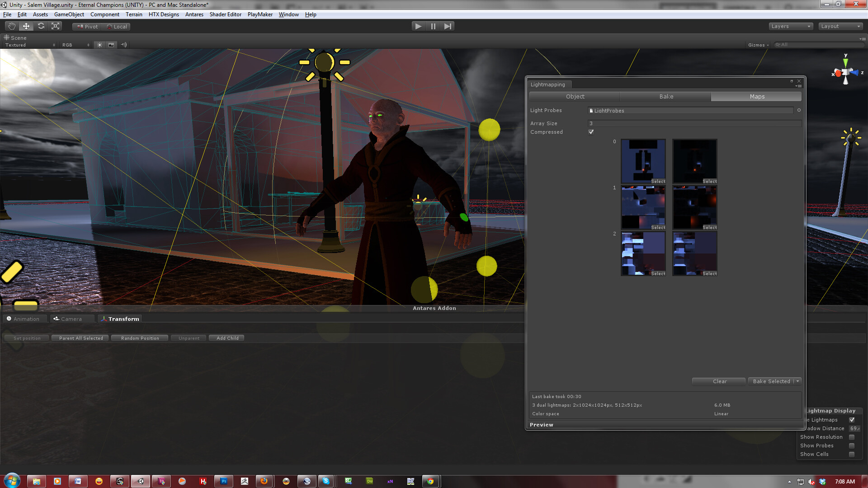Image resolution: width=868 pixels, height=488 pixels.
Task: Click the Clear lightmaps button
Action: 718,381
